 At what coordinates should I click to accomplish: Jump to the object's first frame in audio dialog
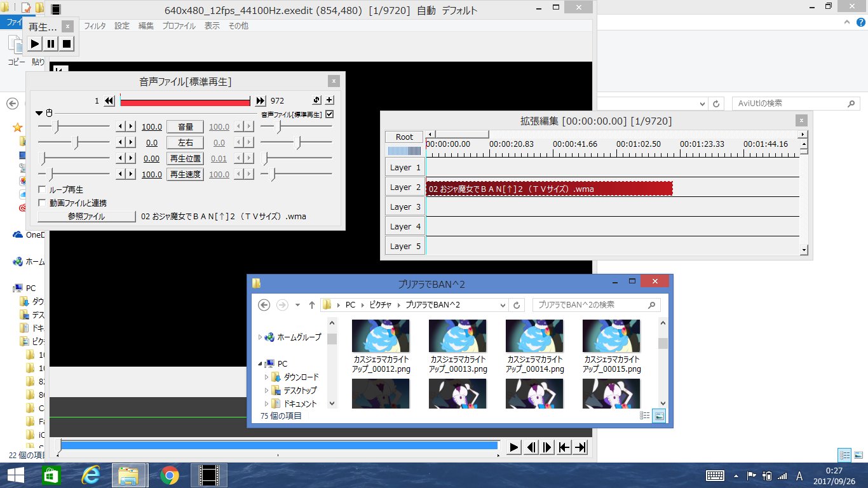(109, 100)
